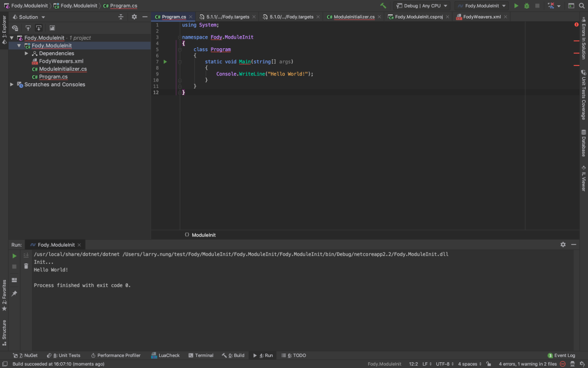Click the run window icon left of search
The width and height of the screenshot is (588, 368).
[x=571, y=6]
